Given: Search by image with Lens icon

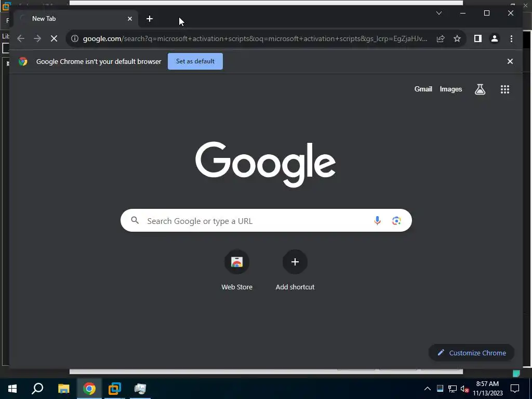Looking at the screenshot, I should click(396, 220).
